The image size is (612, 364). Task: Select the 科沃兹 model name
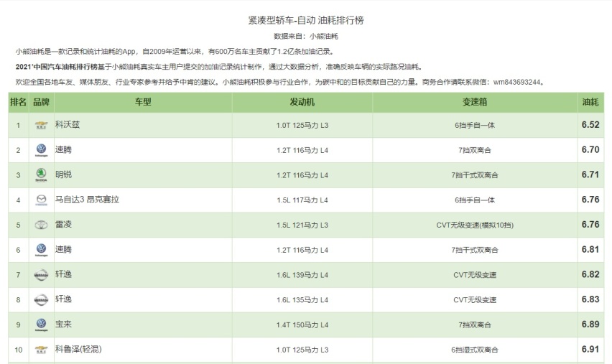pyautogui.click(x=67, y=125)
